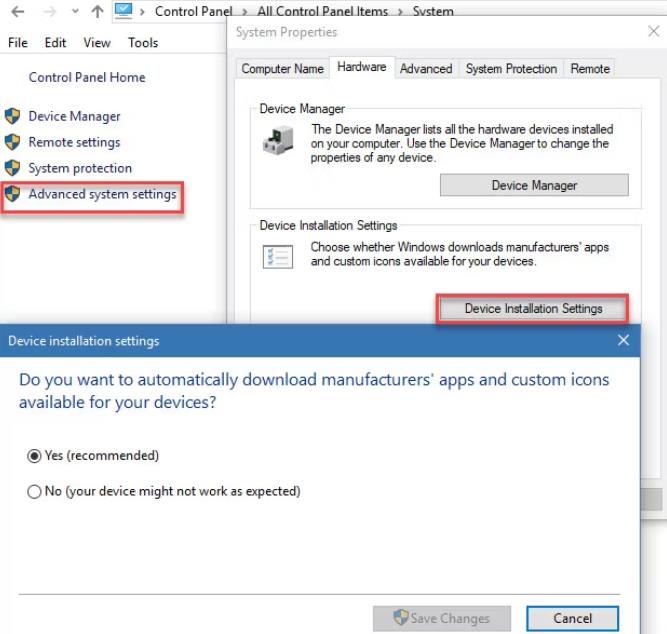Click the computer icon in address bar
Screen dimensions: 667x634
pyautogui.click(x=124, y=11)
